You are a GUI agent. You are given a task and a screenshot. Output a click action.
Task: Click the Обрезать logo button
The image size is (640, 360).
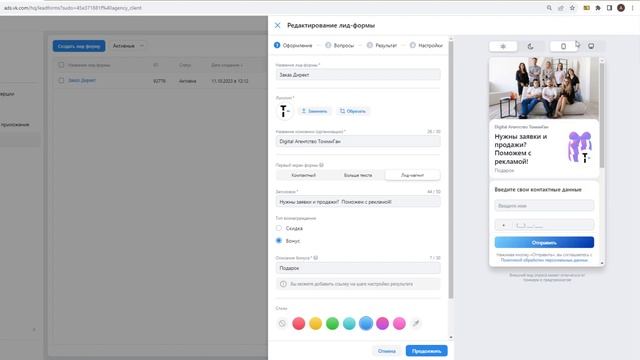click(353, 111)
